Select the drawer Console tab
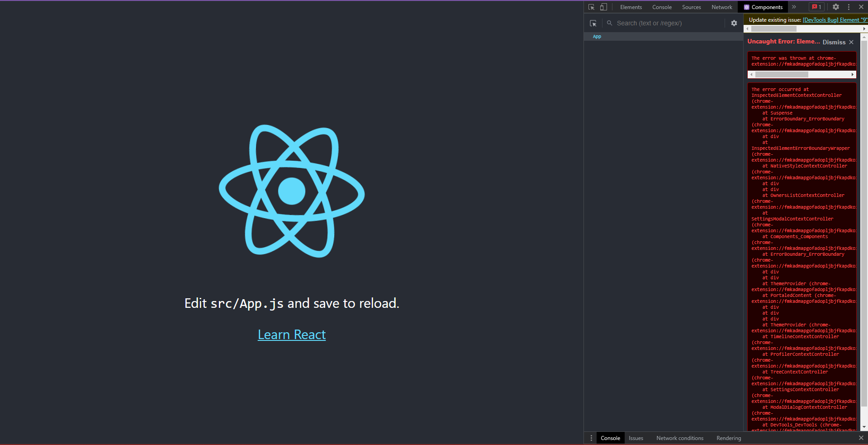868x445 pixels. 610,438
